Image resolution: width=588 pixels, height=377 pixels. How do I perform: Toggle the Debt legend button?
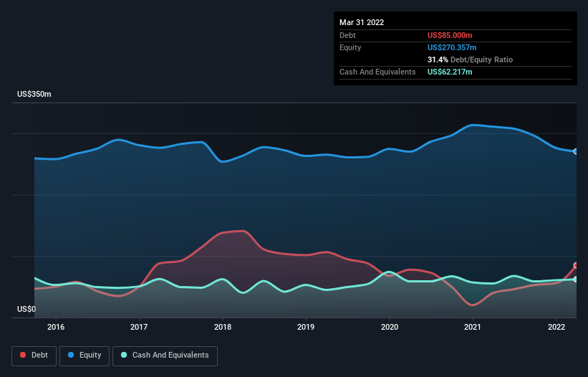pyautogui.click(x=34, y=355)
